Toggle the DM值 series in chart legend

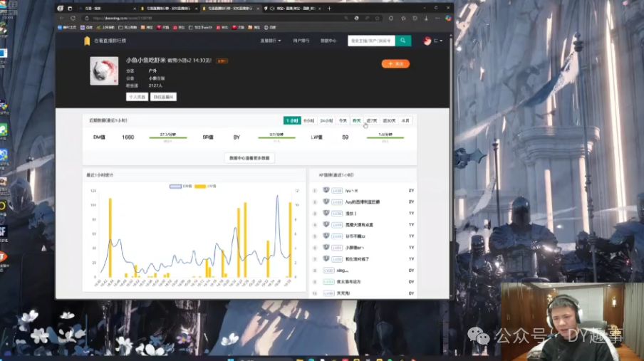click(x=181, y=186)
